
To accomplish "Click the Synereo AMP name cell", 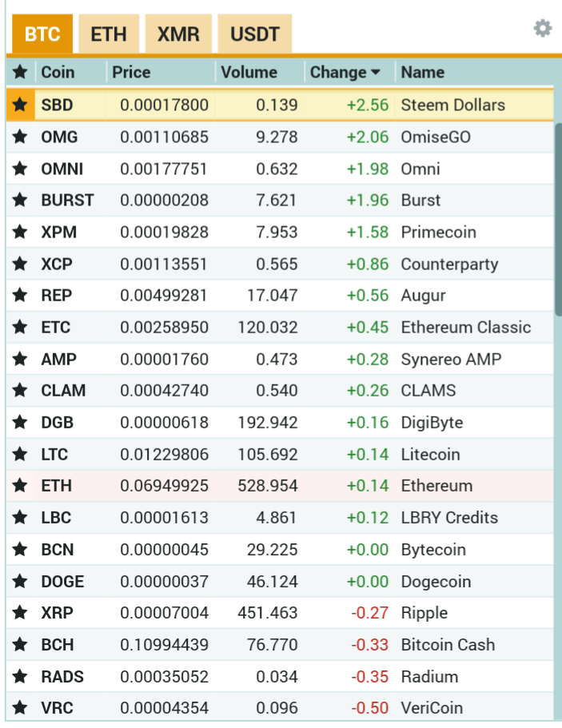I will pyautogui.click(x=452, y=360).
